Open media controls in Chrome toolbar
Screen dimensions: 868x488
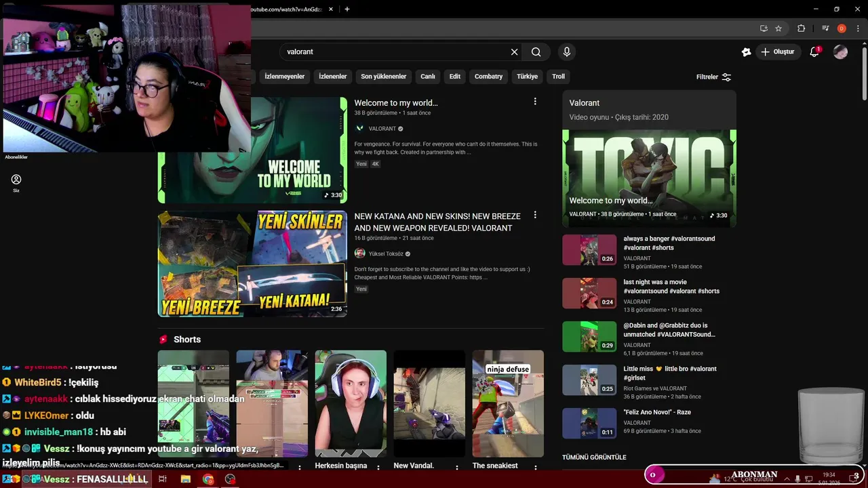(825, 28)
